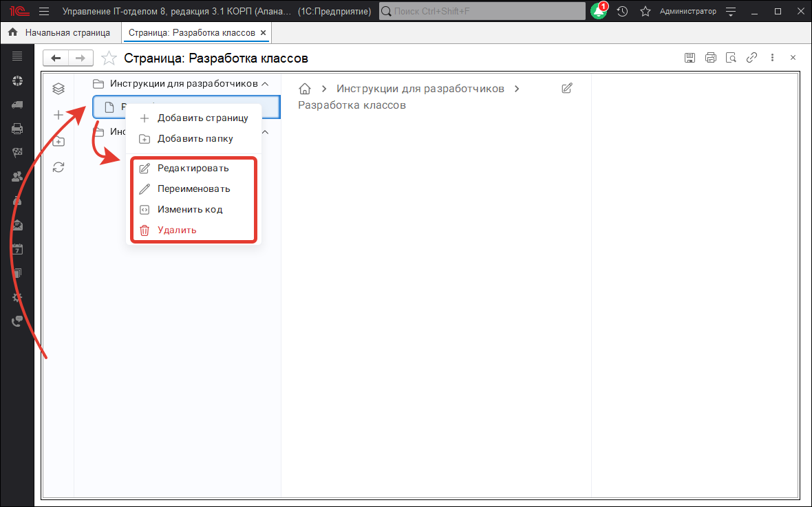The image size is (812, 507).
Task: Click the search input field
Action: coord(482,12)
